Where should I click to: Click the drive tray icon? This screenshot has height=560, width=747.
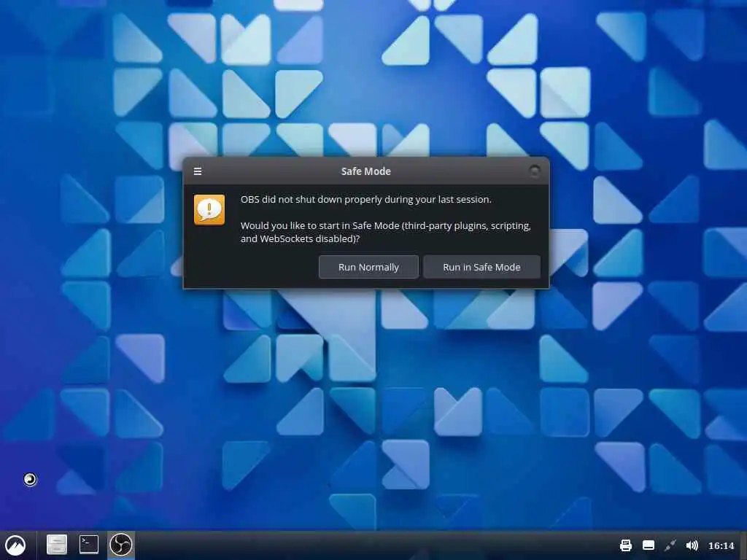649,545
